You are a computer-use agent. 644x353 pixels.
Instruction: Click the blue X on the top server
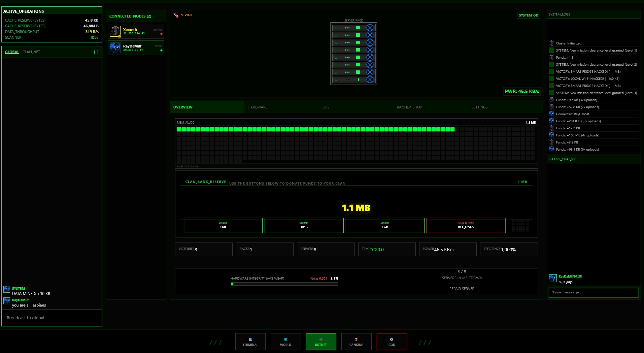pyautogui.click(x=370, y=28)
